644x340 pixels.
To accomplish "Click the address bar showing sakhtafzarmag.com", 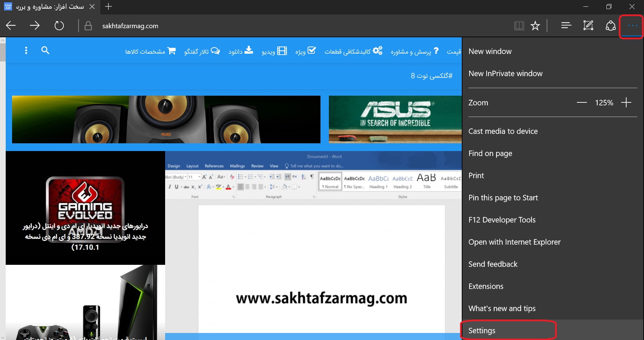I will click(130, 26).
